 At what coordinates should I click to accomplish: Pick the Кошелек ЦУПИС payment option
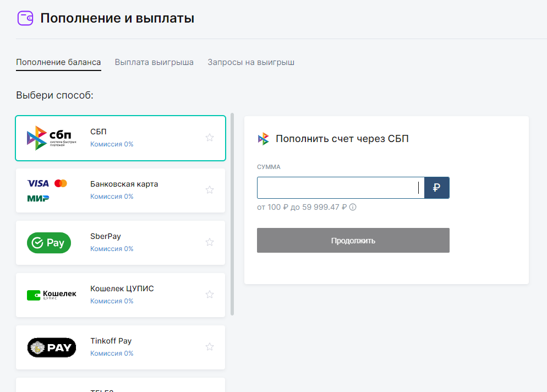click(x=121, y=295)
